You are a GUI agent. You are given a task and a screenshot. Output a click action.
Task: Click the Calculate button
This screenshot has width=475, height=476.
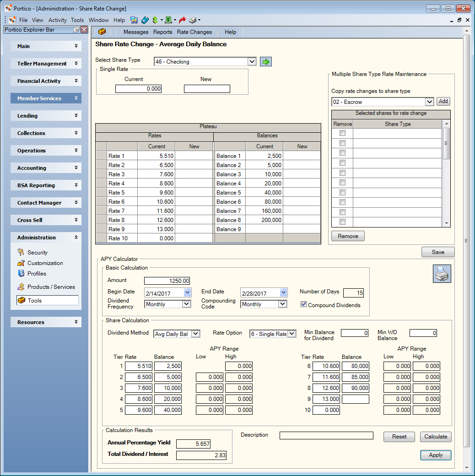(436, 437)
